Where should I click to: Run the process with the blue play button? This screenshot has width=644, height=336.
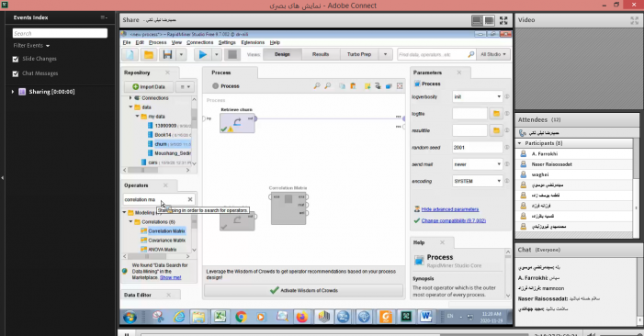coord(202,54)
